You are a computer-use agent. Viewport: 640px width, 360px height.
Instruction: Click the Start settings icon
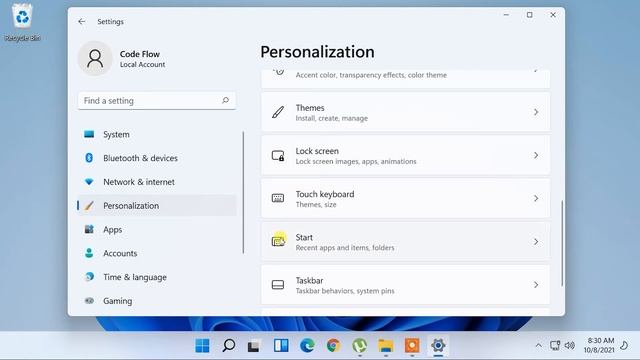click(278, 242)
